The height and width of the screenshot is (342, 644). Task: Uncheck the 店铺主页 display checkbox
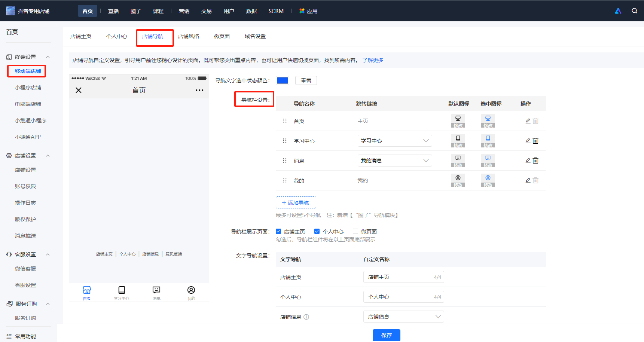pos(278,231)
